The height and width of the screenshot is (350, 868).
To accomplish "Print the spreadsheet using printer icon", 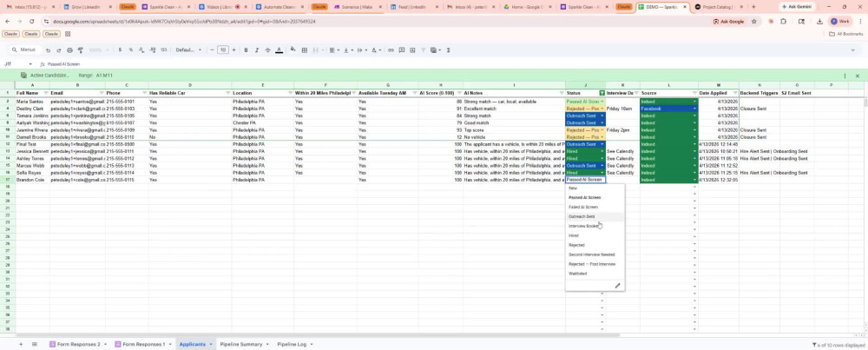I will click(x=69, y=50).
